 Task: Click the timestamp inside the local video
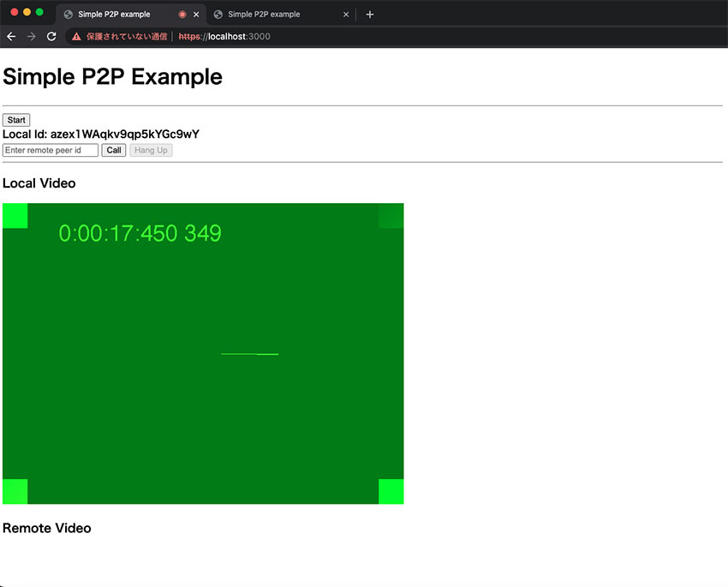click(140, 233)
